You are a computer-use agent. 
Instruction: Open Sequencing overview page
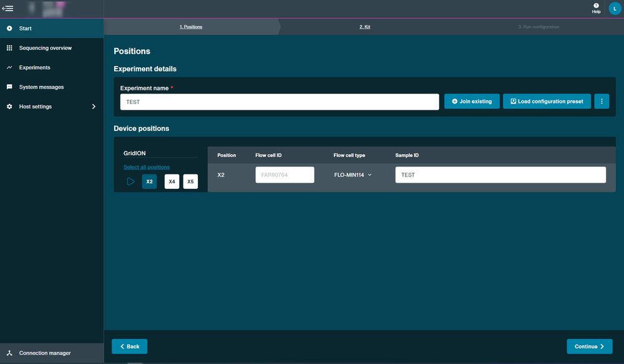[x=52, y=48]
